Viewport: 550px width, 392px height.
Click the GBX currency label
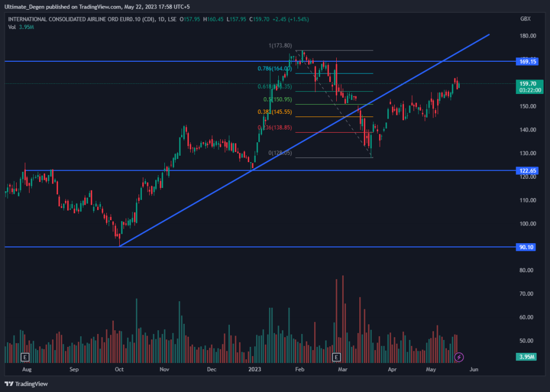(525, 19)
